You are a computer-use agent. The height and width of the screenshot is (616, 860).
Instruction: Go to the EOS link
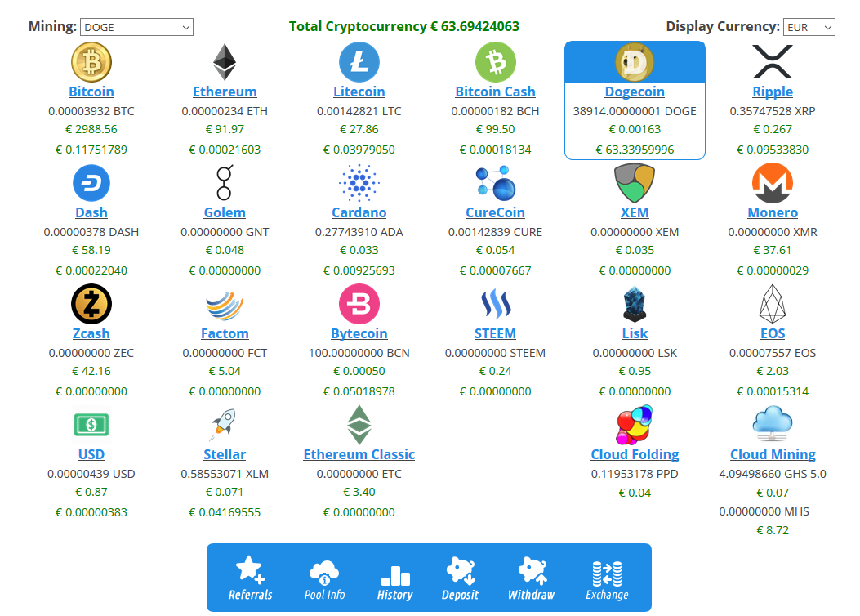pos(773,333)
